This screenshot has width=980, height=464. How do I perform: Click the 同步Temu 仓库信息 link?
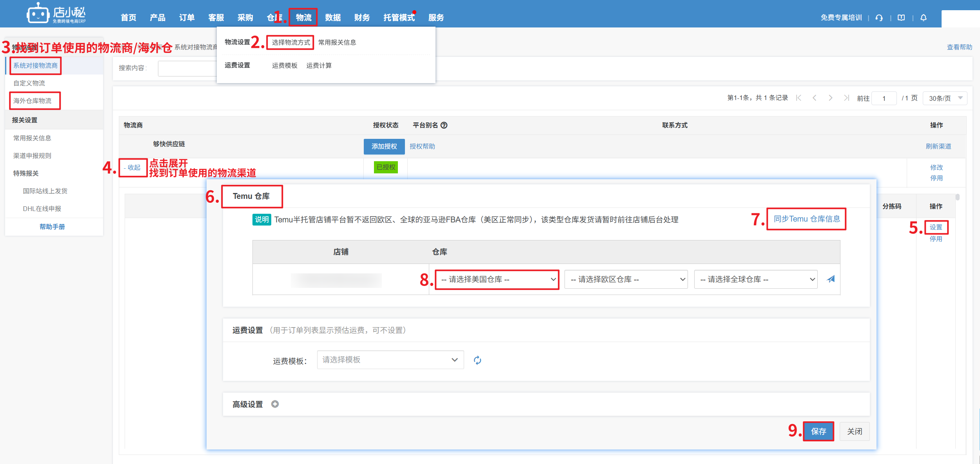tap(806, 219)
